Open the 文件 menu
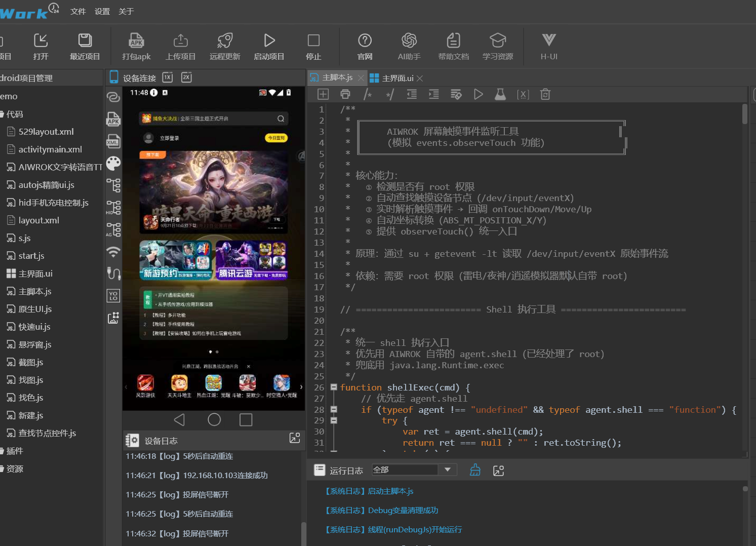 78,11
